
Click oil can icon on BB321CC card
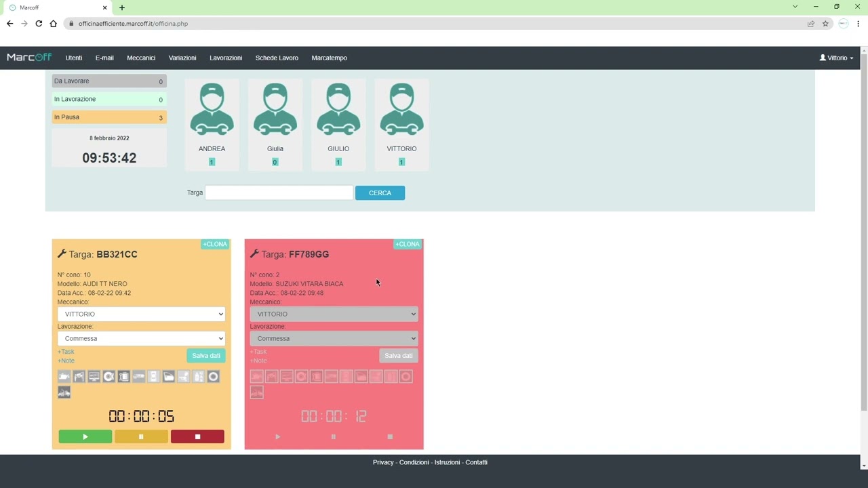[64, 376]
